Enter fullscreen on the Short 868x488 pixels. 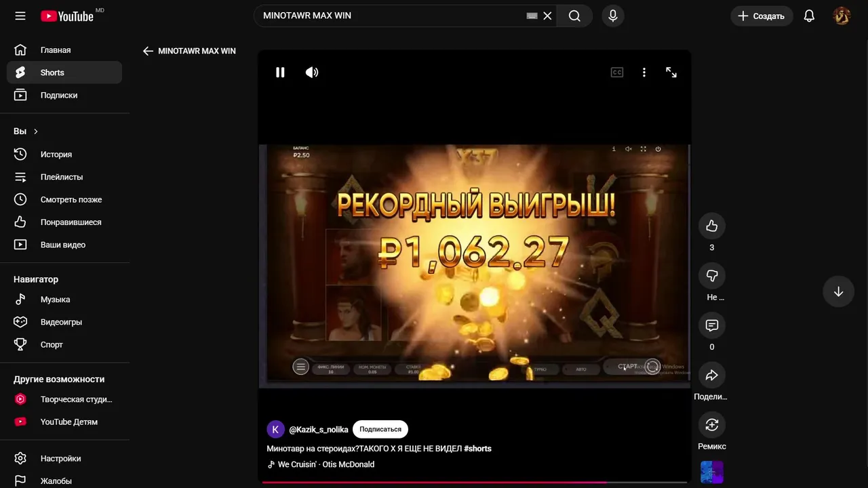tap(671, 73)
